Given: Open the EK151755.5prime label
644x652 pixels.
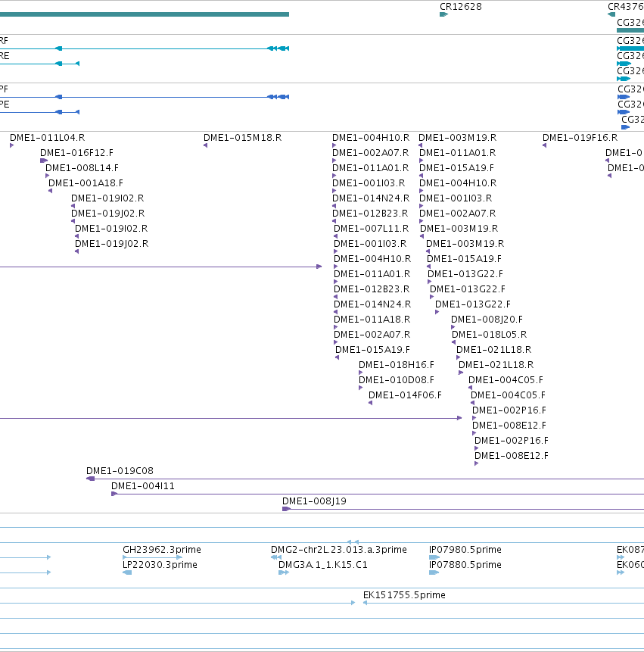Looking at the screenshot, I should click(404, 595).
